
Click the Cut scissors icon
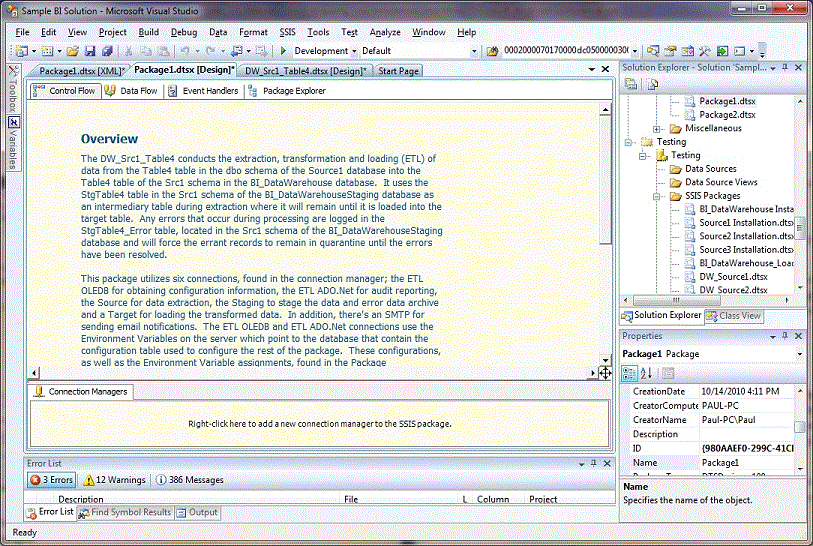(128, 51)
